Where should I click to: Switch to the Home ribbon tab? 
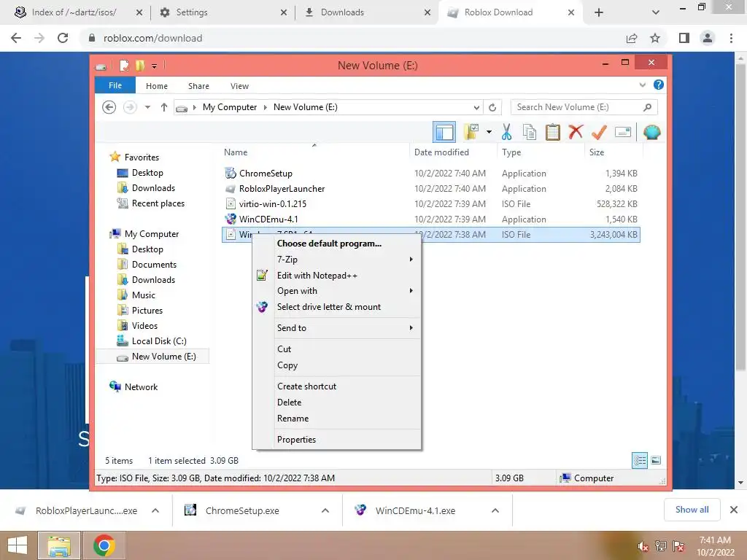pos(157,86)
